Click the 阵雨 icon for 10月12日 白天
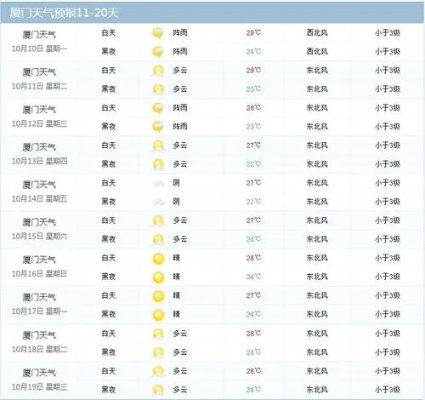Viewport: 425px width, 400px height. coord(158,108)
